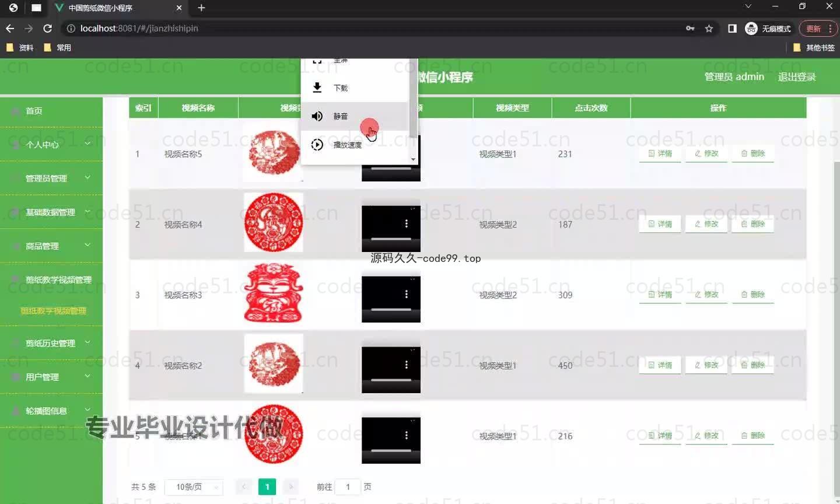840x504 pixels.
Task: Open the 10条/页 page size dropdown
Action: pos(194,487)
